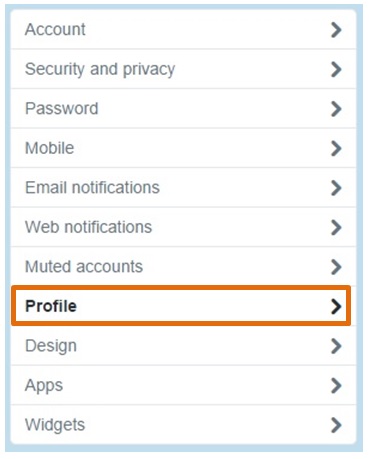369x459 pixels.
Task: Click the chevron next to Mobile
Action: pyautogui.click(x=336, y=148)
